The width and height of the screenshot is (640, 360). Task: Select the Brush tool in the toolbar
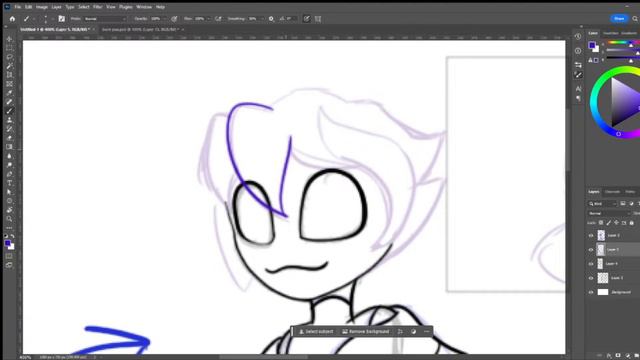[9, 111]
